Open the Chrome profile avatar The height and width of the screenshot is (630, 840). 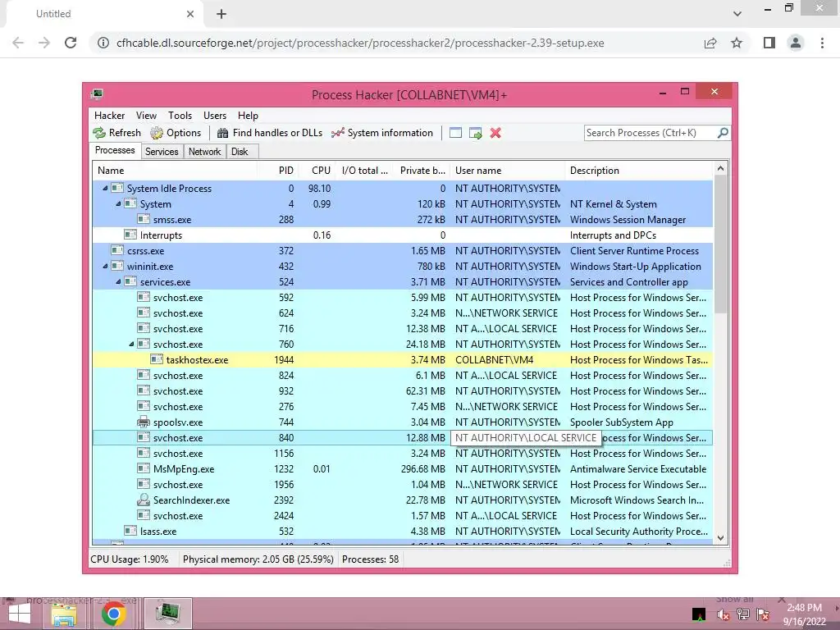click(x=796, y=43)
